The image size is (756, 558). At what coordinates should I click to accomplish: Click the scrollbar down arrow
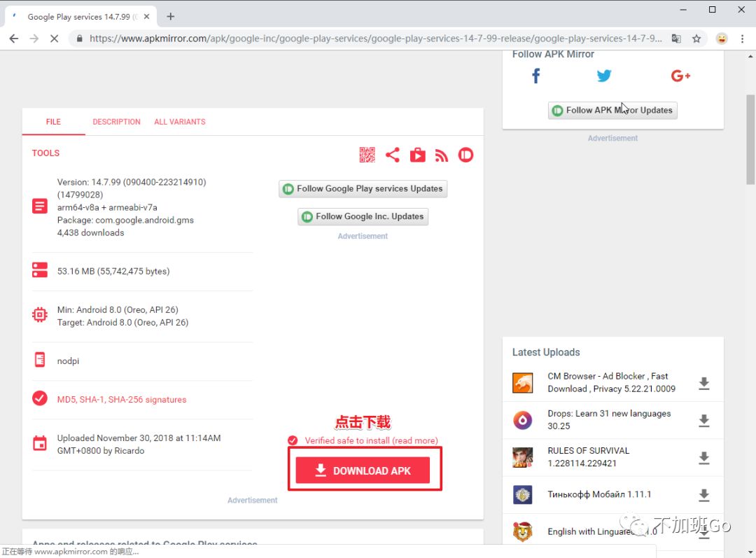click(x=750, y=552)
